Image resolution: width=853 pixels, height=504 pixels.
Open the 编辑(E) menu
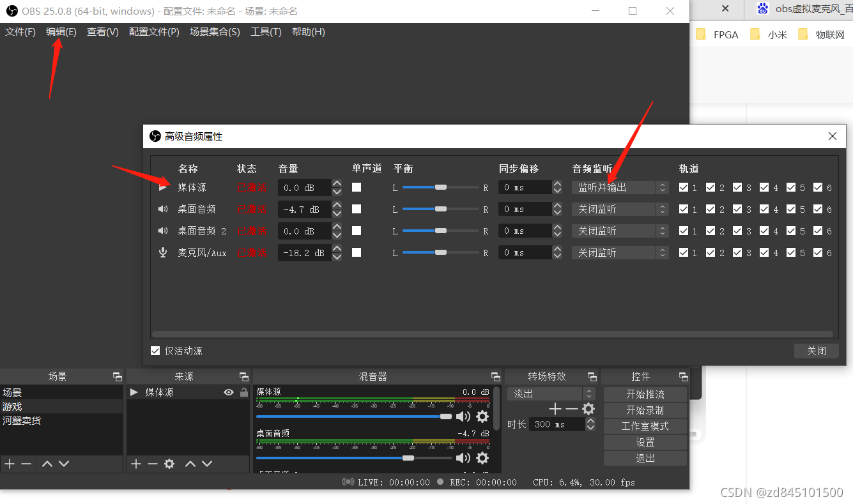pyautogui.click(x=61, y=32)
